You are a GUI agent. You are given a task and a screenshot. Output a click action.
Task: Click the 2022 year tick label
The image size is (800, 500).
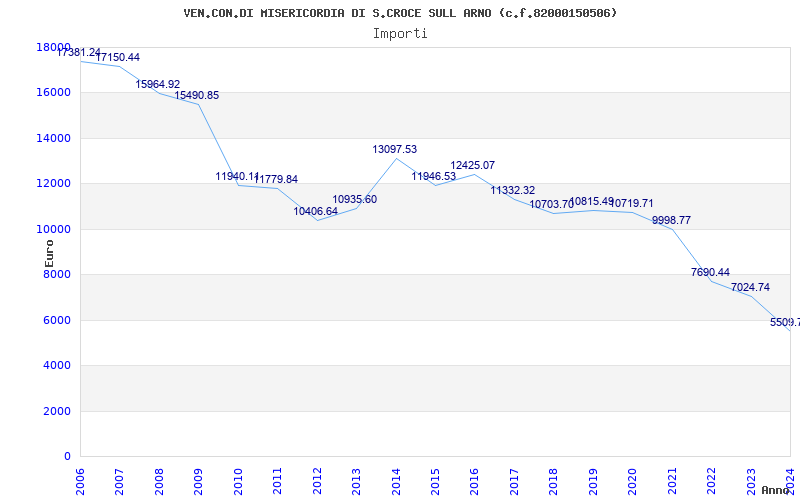click(711, 481)
